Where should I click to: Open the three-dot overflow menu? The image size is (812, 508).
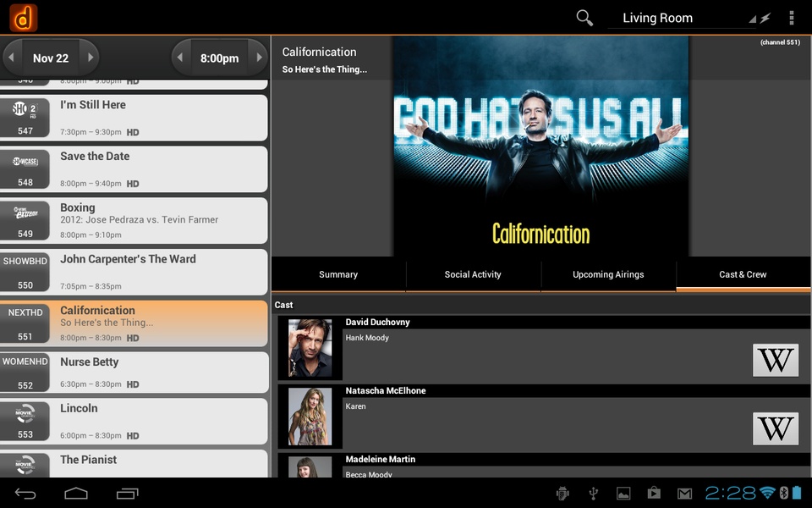click(792, 18)
